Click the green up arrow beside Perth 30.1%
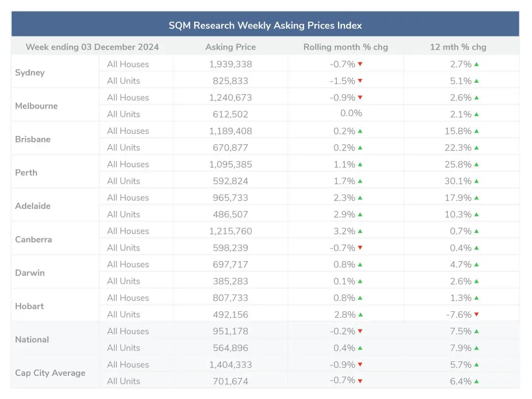Viewport: 532px width, 399px height. coord(476,181)
